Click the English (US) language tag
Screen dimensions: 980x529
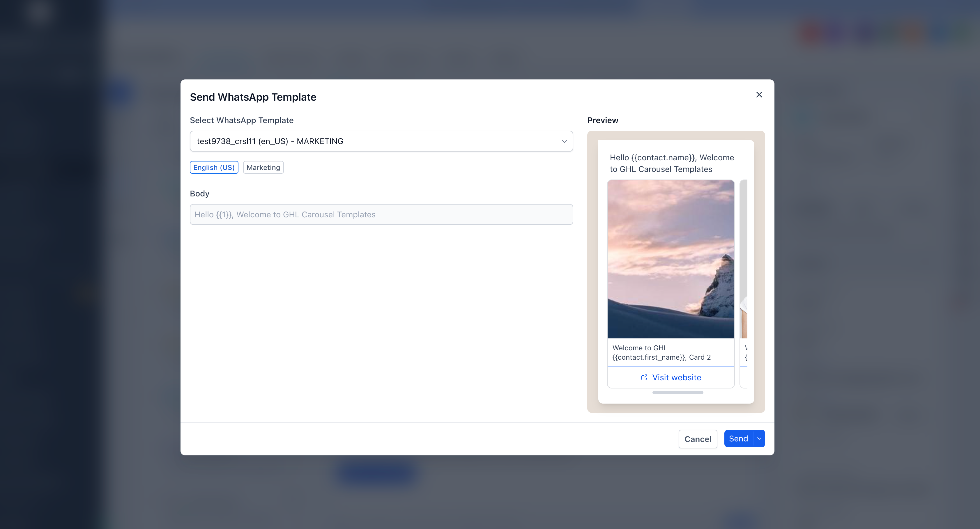click(x=214, y=167)
